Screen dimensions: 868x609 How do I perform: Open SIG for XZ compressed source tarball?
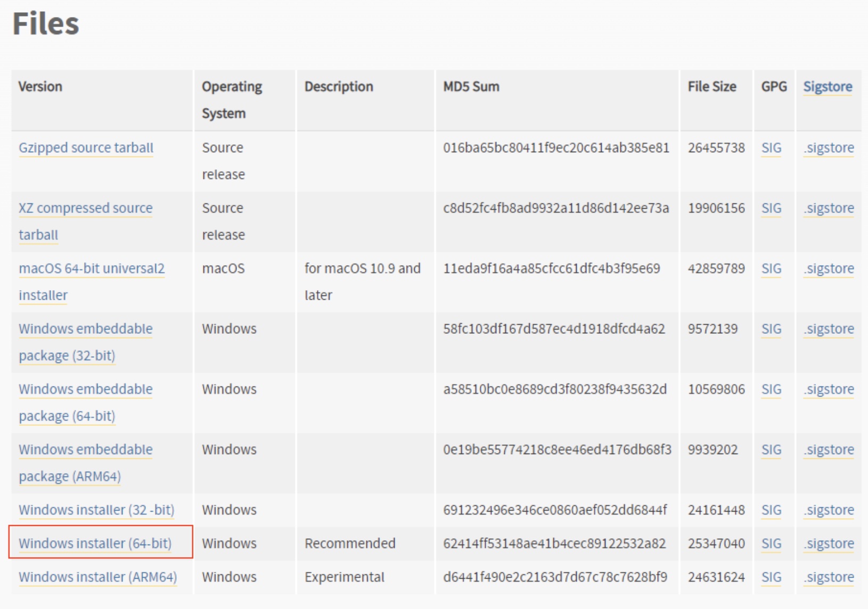point(771,208)
